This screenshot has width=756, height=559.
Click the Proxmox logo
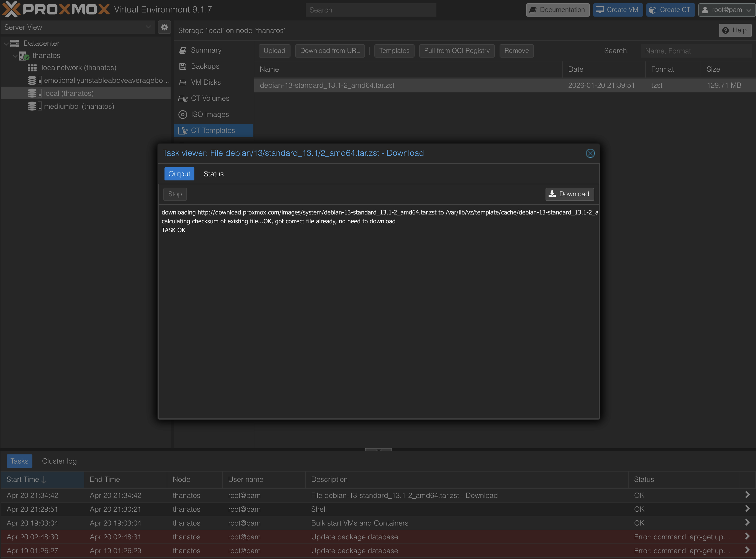pos(56,9)
